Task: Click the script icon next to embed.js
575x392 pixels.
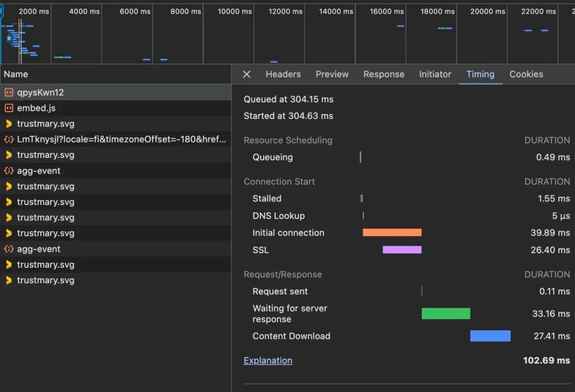Action: (x=9, y=108)
